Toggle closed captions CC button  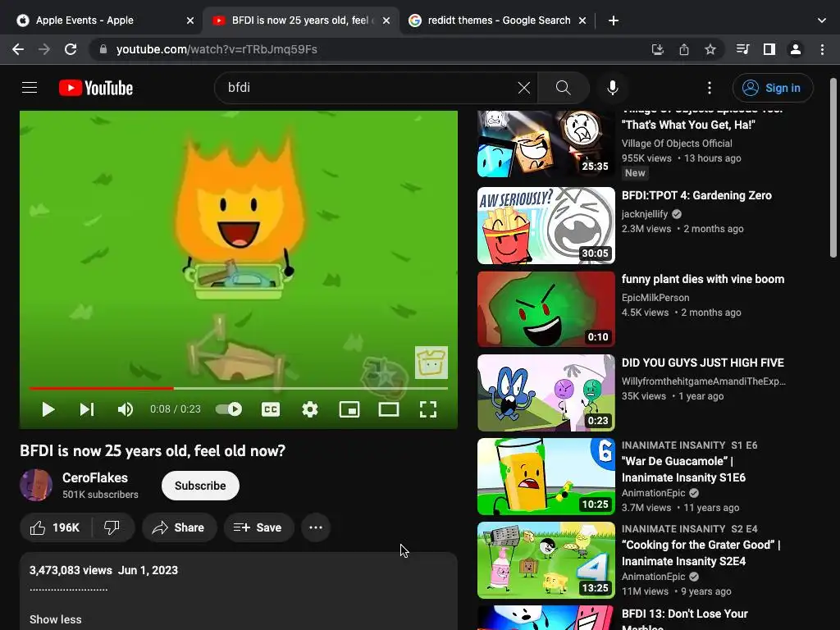pyautogui.click(x=271, y=409)
